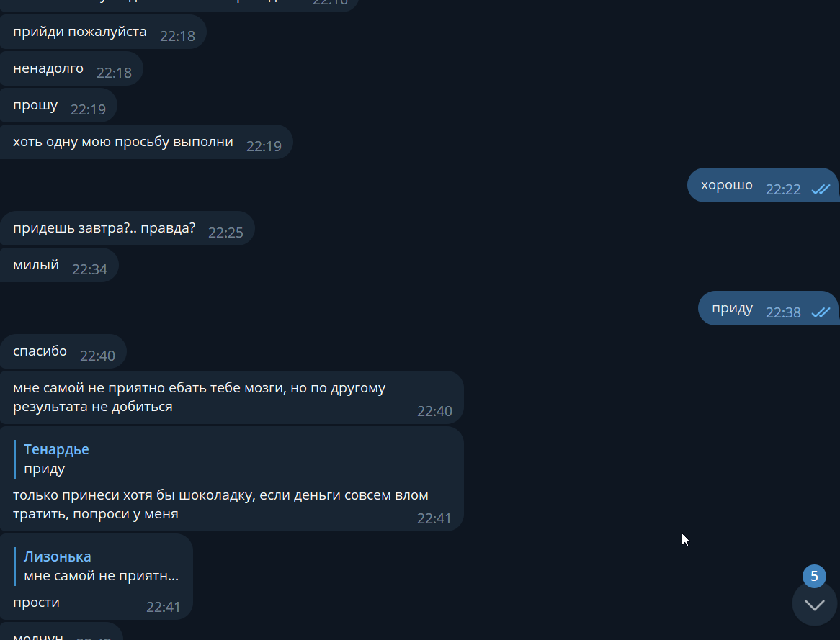Click the message 'ненадолго'
This screenshot has height=640, width=840.
[x=48, y=68]
